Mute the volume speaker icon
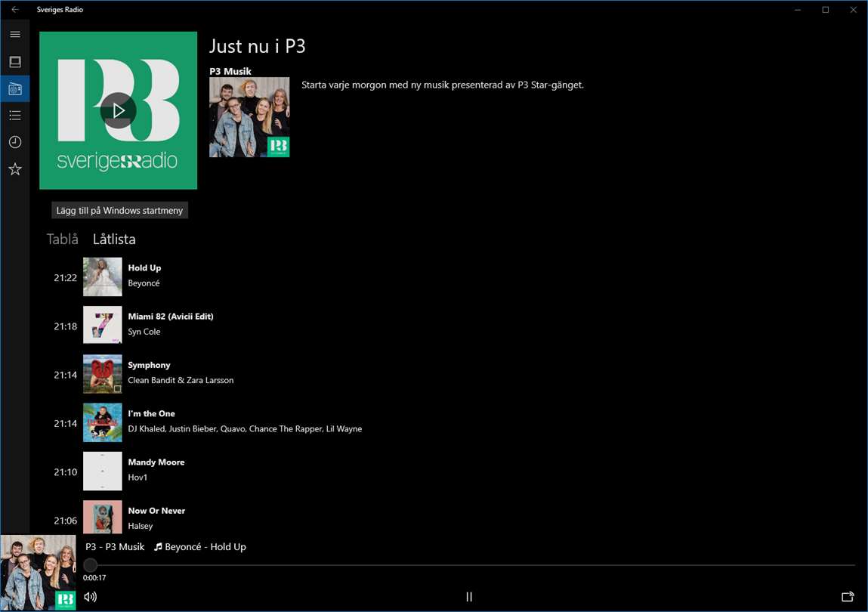The height and width of the screenshot is (612, 868). (x=90, y=596)
